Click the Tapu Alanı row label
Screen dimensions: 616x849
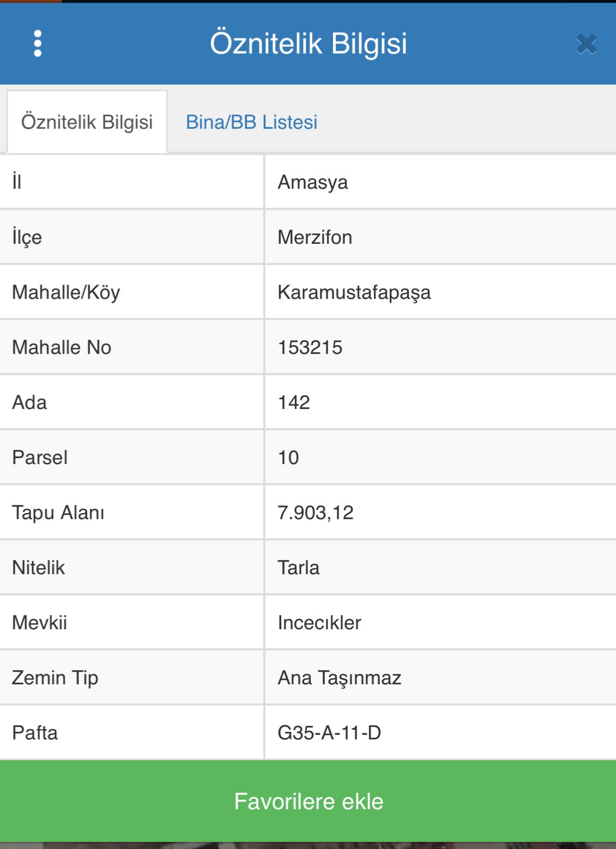coord(58,513)
